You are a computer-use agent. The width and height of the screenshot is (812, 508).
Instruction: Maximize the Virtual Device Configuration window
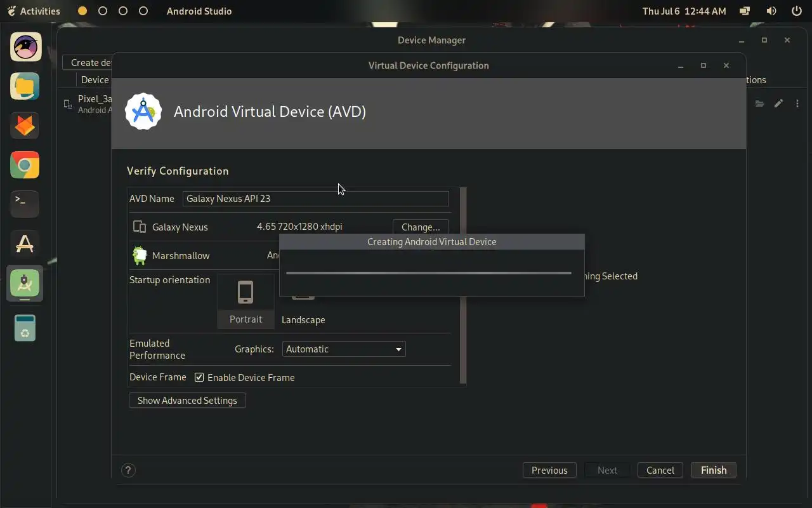704,65
